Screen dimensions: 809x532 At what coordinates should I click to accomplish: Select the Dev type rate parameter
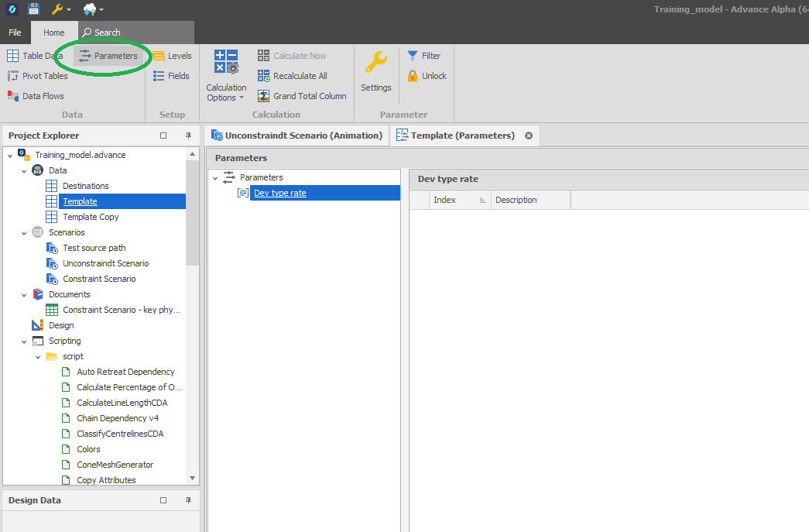click(279, 193)
